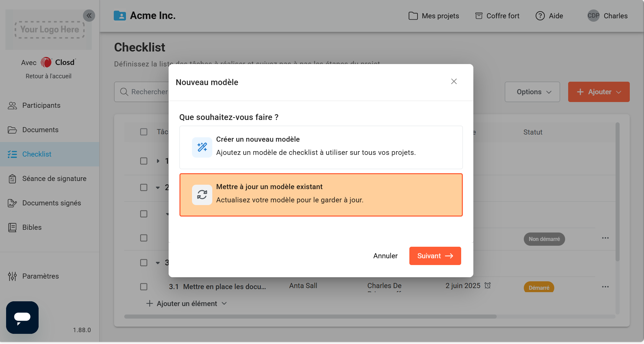This screenshot has width=644, height=344.
Task: Open Coffre fort vault
Action: click(x=497, y=16)
